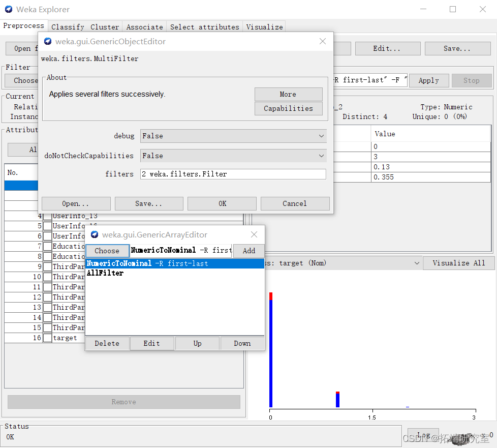Image resolution: width=497 pixels, height=448 pixels.
Task: Add the filter to the array
Action: 249,251
